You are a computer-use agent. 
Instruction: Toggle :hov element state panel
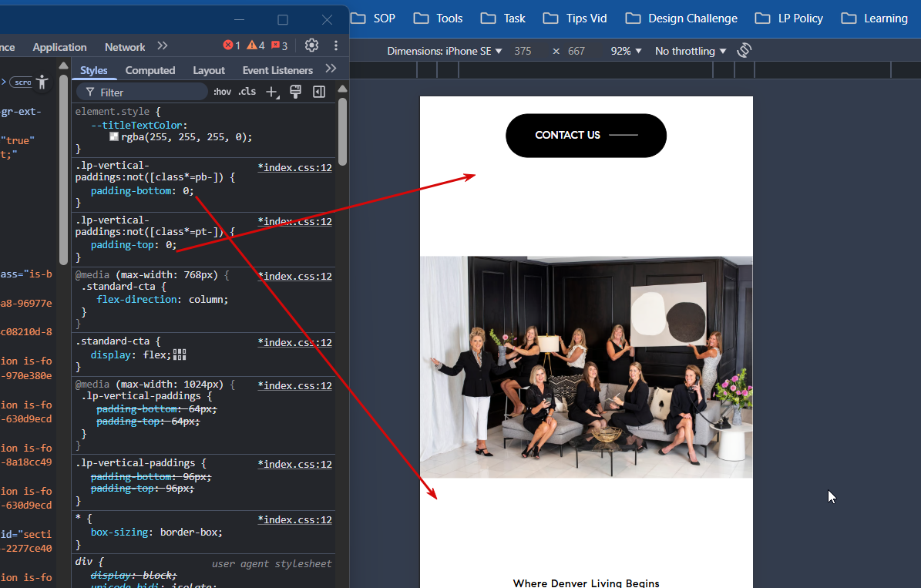(x=222, y=92)
